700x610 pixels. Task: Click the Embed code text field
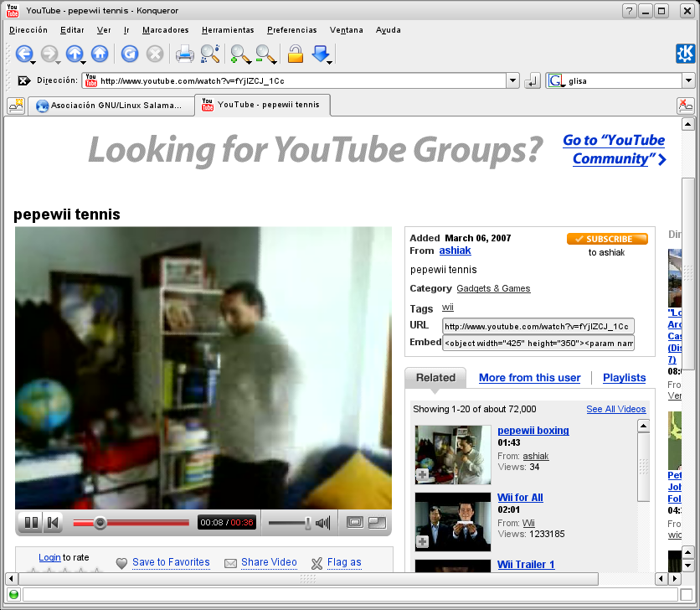(538, 343)
